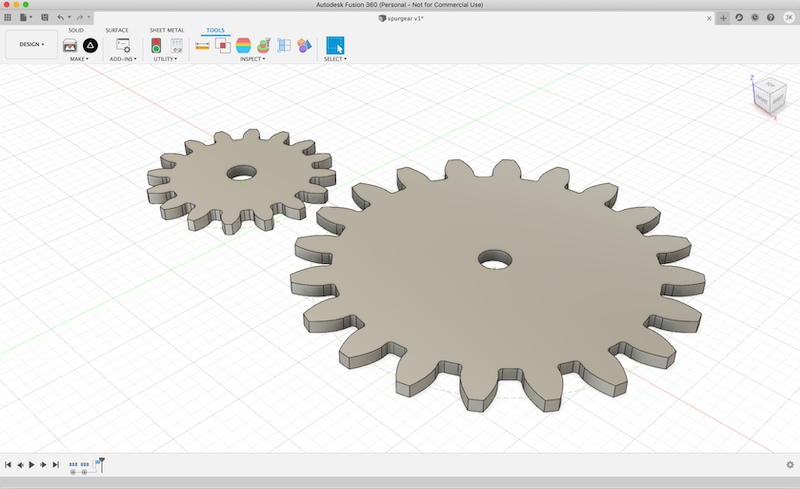Open the job status clock icon
Screen dimensions: 800x489
coord(755,17)
